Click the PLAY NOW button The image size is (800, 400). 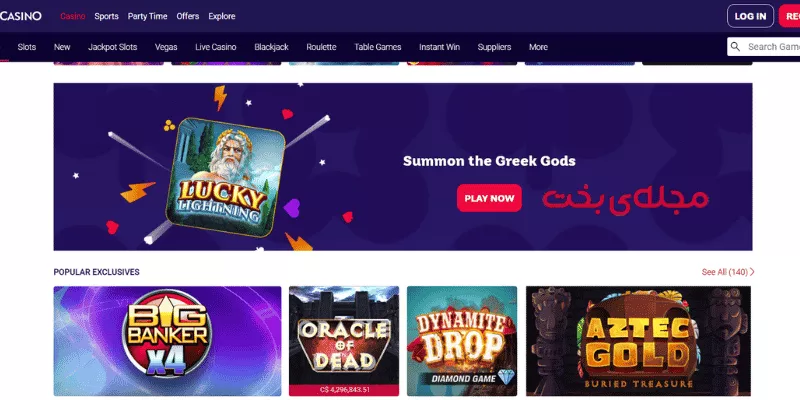489,198
